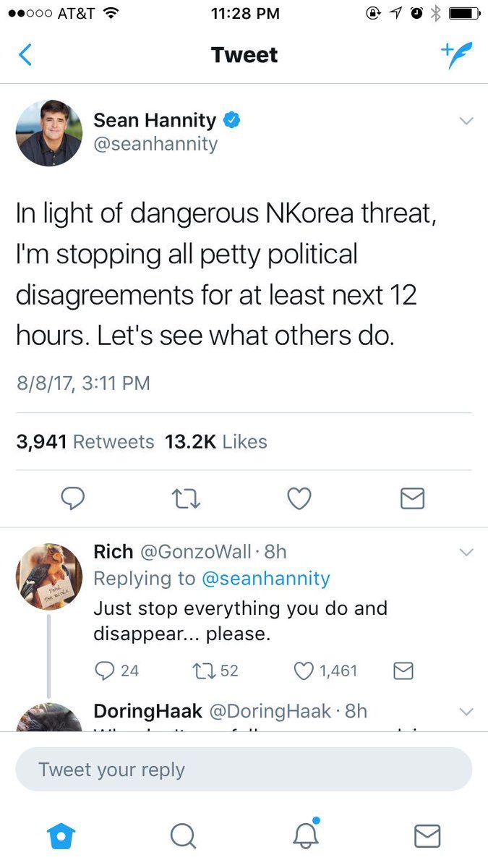
Task: Open the Messages tab
Action: [x=427, y=836]
